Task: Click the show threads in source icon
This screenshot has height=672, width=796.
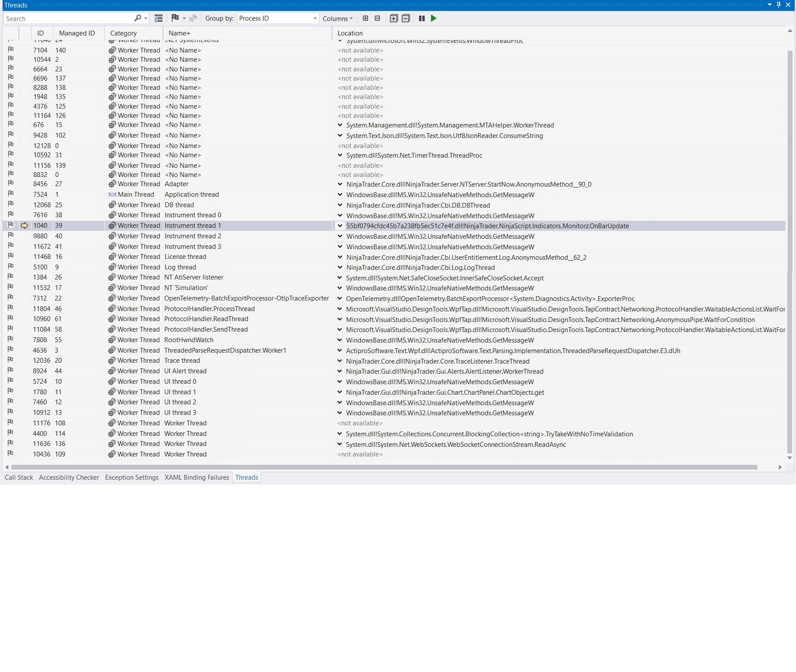Action: pos(159,18)
